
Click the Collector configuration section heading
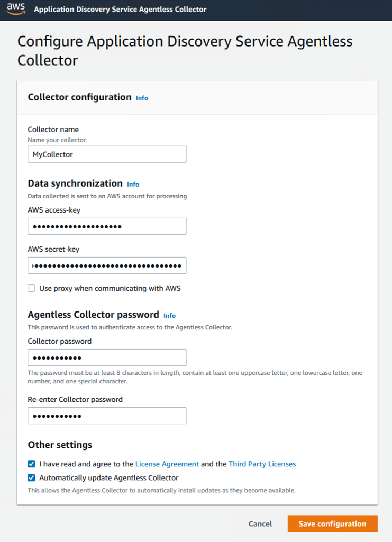point(79,97)
